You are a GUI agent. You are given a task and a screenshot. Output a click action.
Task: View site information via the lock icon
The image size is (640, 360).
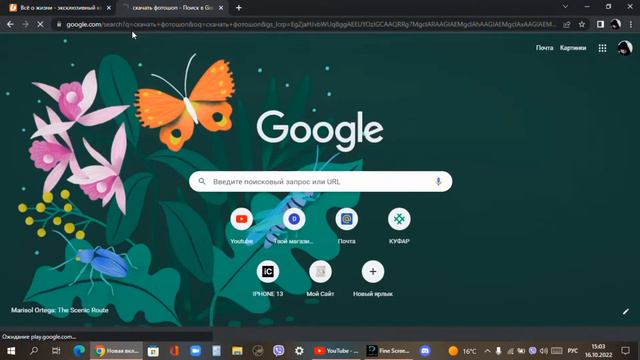click(x=59, y=24)
